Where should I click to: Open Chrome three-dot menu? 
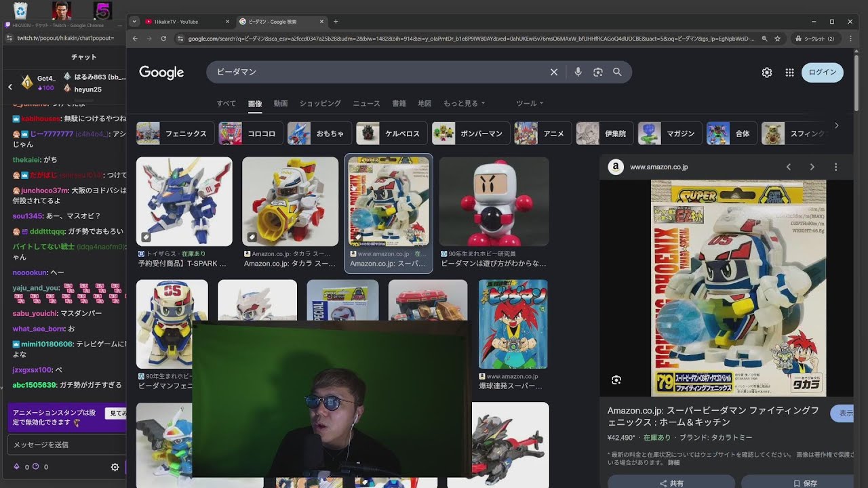[x=851, y=39]
